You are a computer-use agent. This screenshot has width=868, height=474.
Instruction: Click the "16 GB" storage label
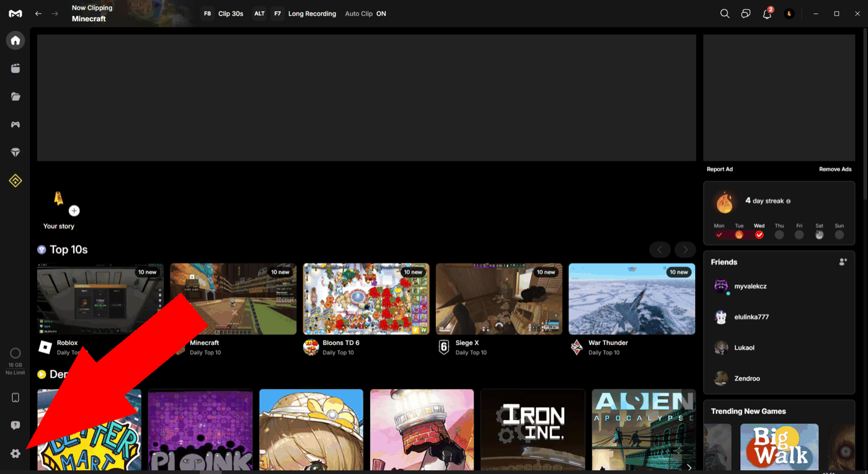point(15,365)
